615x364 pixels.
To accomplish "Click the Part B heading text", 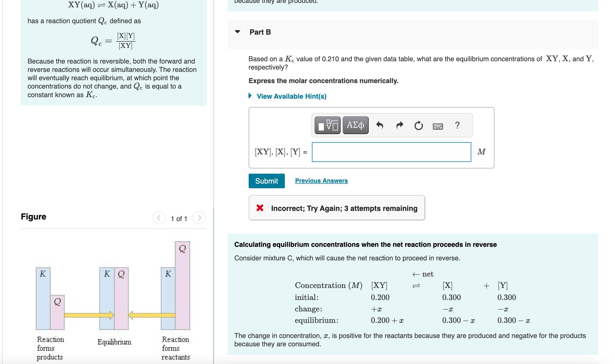I will tap(260, 32).
